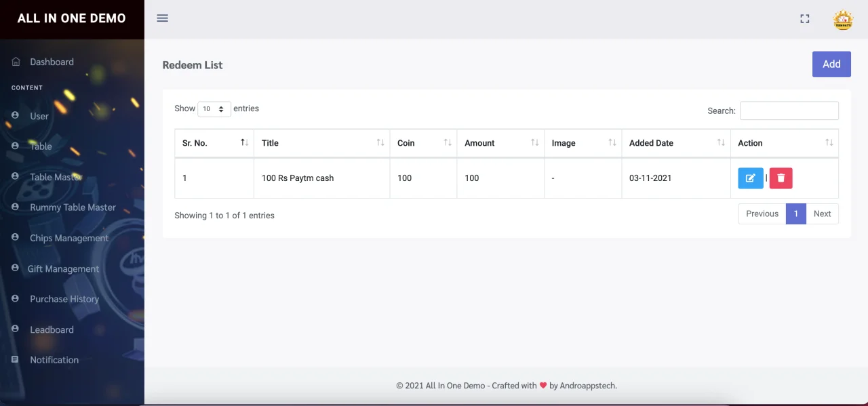Viewport: 868px width, 406px height.
Task: Open the Show entries count dropdown
Action: [214, 108]
